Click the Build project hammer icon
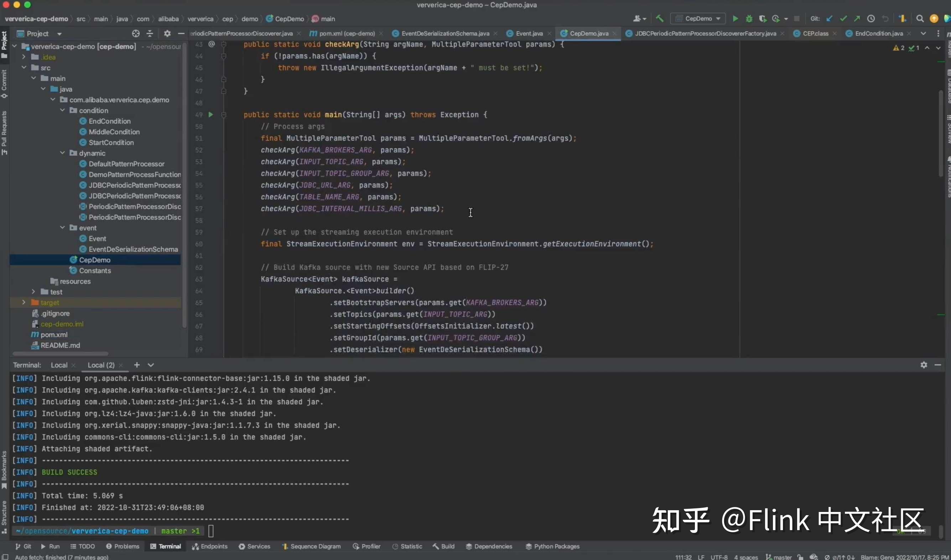This screenshot has width=951, height=560. (659, 19)
